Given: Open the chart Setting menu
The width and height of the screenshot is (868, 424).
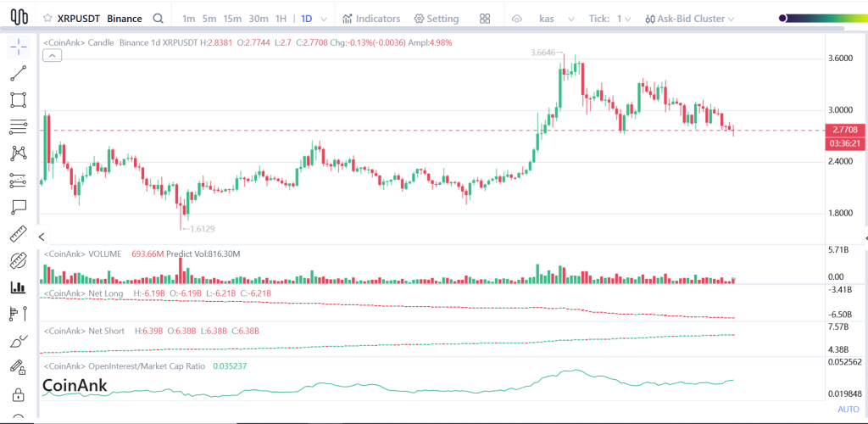Looking at the screenshot, I should tap(437, 19).
